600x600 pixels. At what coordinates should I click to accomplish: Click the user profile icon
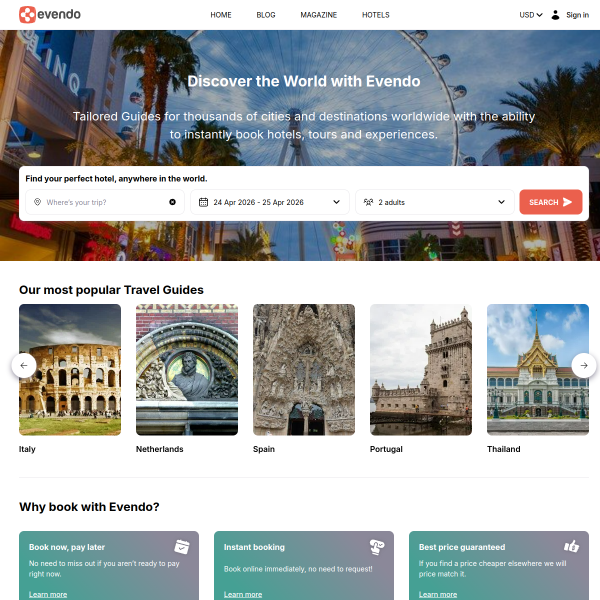coord(555,15)
